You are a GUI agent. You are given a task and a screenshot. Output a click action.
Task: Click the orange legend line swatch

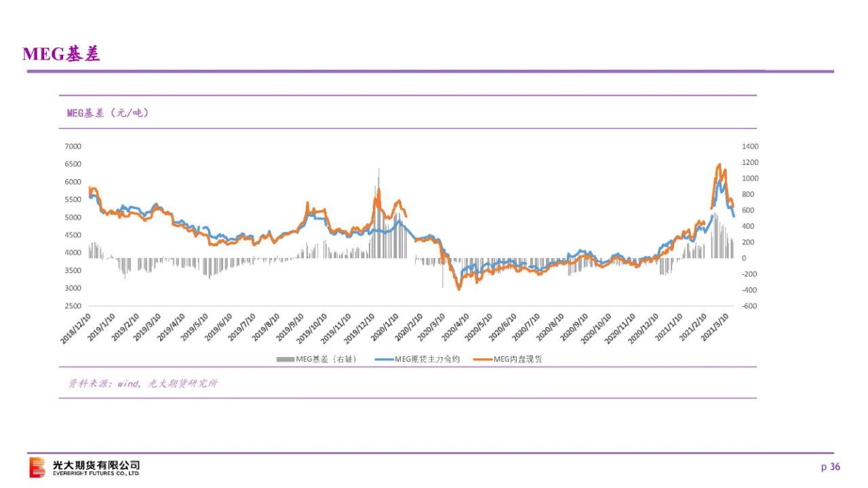coord(482,359)
